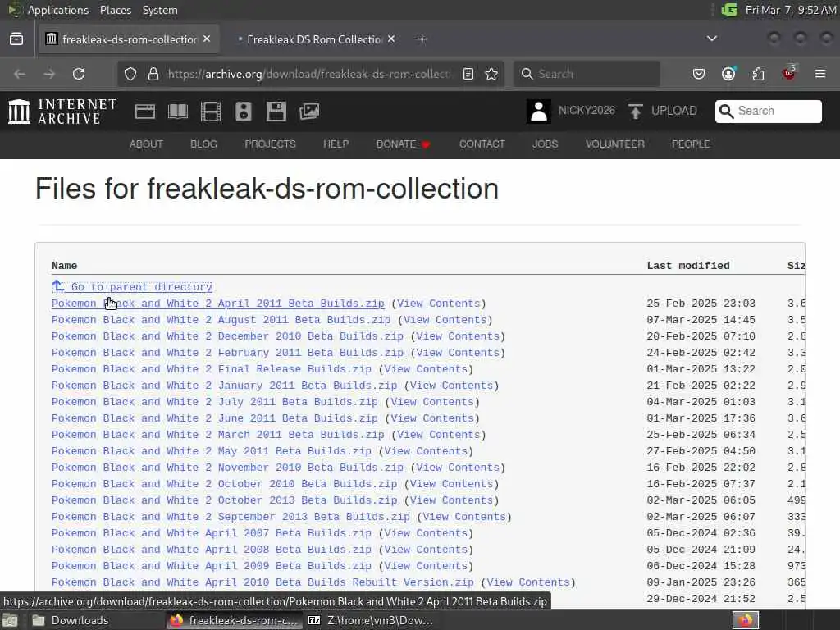Switch to Freakleak DS Rom Collection tab

pyautogui.click(x=316, y=39)
